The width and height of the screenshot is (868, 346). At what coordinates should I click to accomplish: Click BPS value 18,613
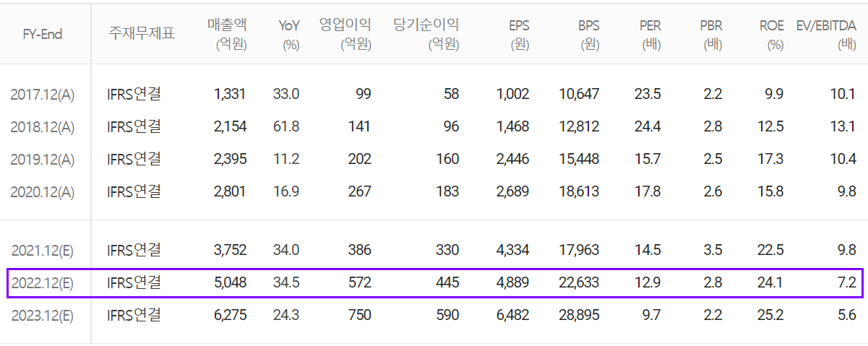(580, 191)
